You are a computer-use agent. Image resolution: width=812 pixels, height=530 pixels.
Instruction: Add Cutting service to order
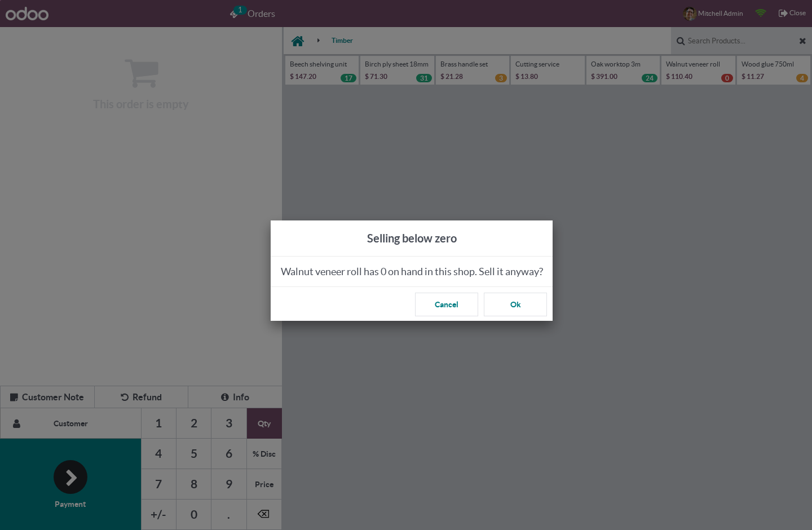(548, 70)
